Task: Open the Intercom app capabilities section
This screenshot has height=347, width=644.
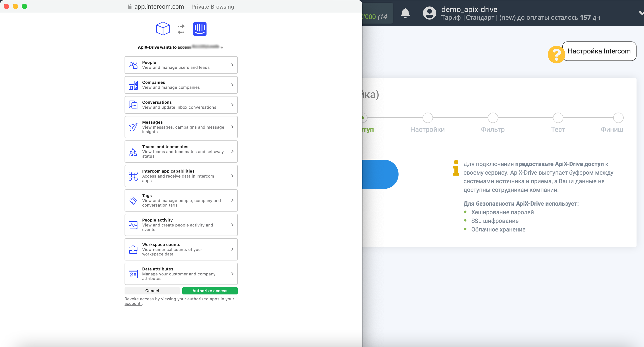Action: [181, 176]
